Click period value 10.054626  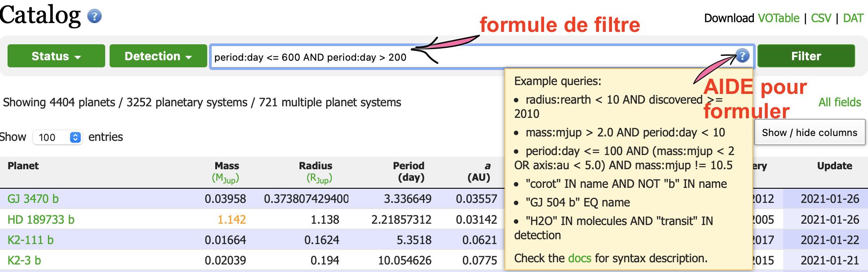coord(405,260)
